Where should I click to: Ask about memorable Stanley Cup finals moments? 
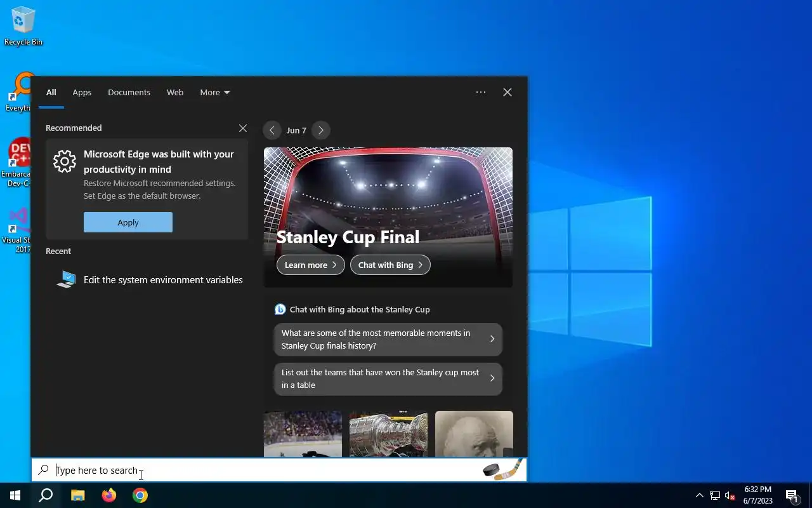pyautogui.click(x=388, y=339)
